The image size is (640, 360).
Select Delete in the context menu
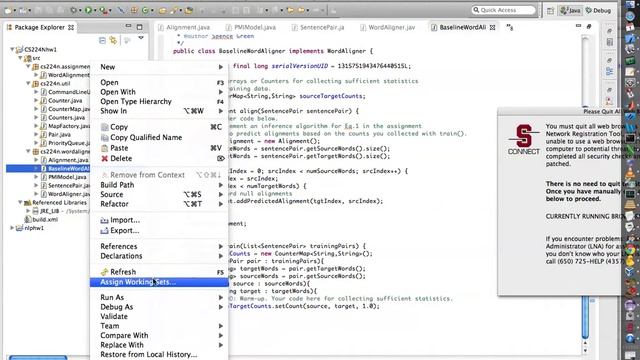159,158
